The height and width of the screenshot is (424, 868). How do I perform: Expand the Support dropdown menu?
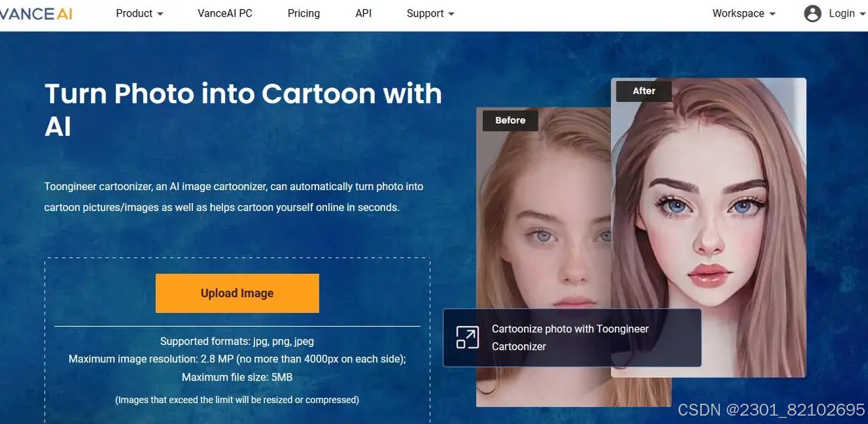point(431,13)
